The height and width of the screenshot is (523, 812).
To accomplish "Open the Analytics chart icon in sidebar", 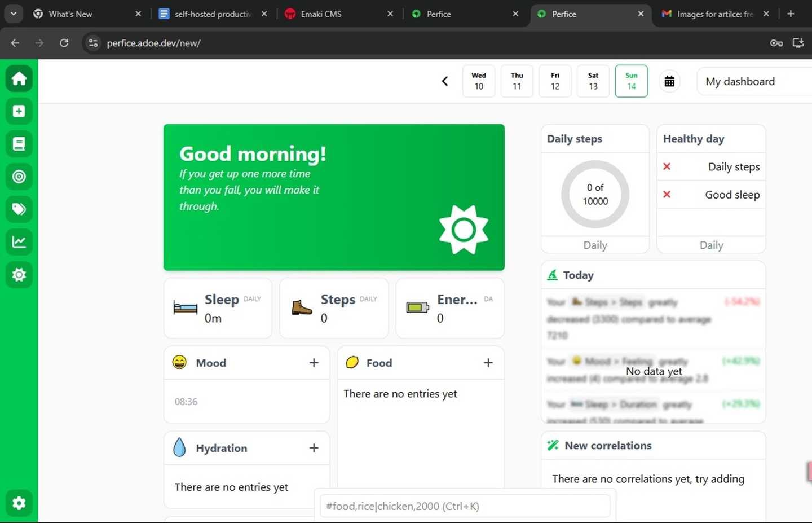I will (x=19, y=241).
